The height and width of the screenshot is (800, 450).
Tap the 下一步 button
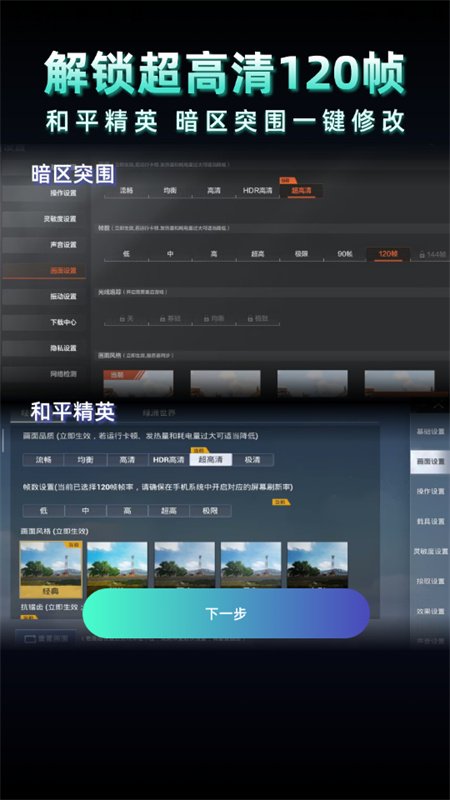click(226, 613)
